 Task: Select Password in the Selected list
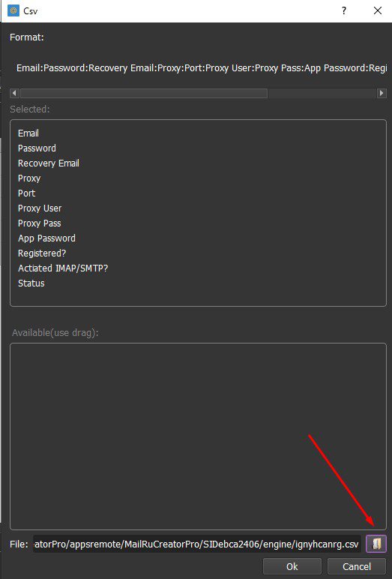(x=37, y=148)
